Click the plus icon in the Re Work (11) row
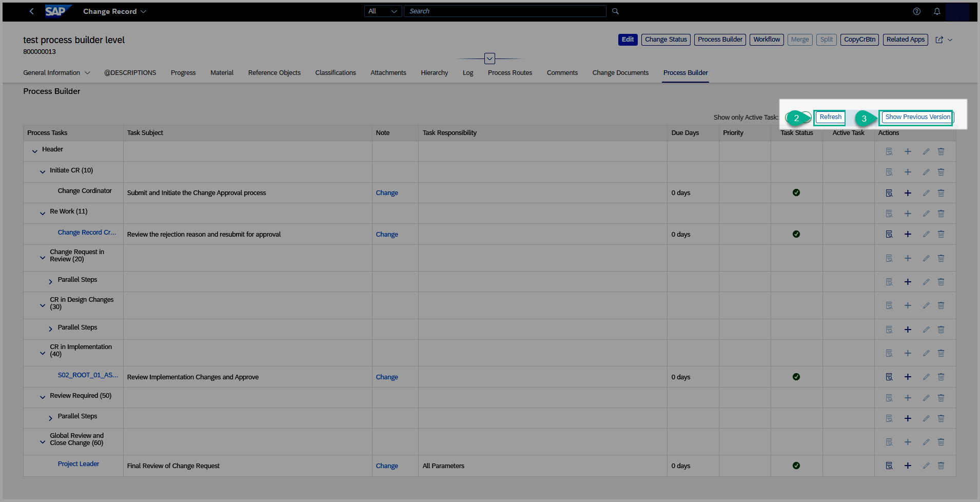The image size is (980, 502). point(908,214)
